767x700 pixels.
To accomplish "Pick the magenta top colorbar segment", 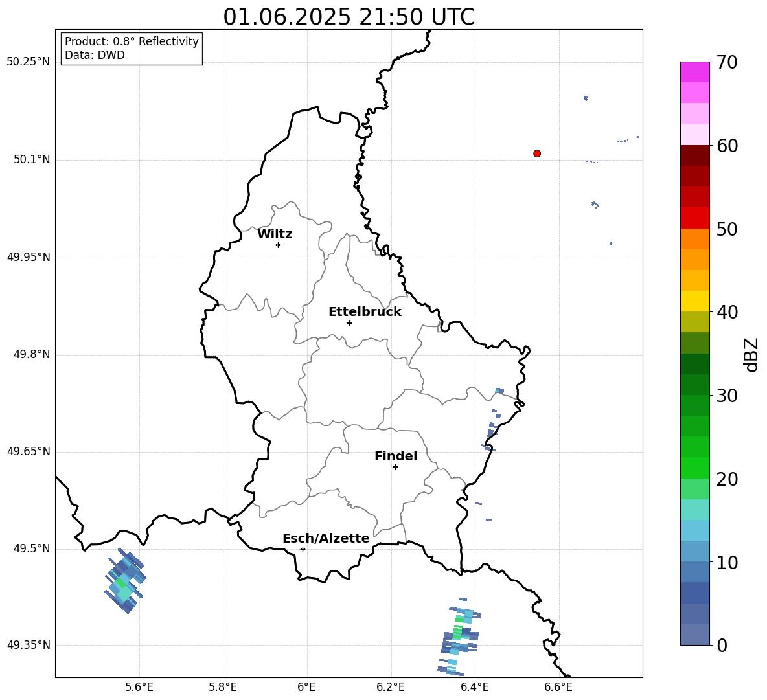I will 694,72.
